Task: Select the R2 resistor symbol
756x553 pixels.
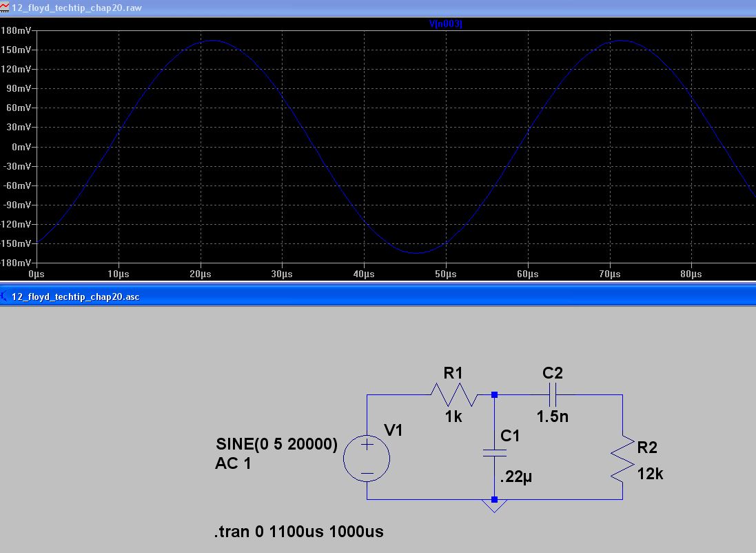Action: coord(622,459)
